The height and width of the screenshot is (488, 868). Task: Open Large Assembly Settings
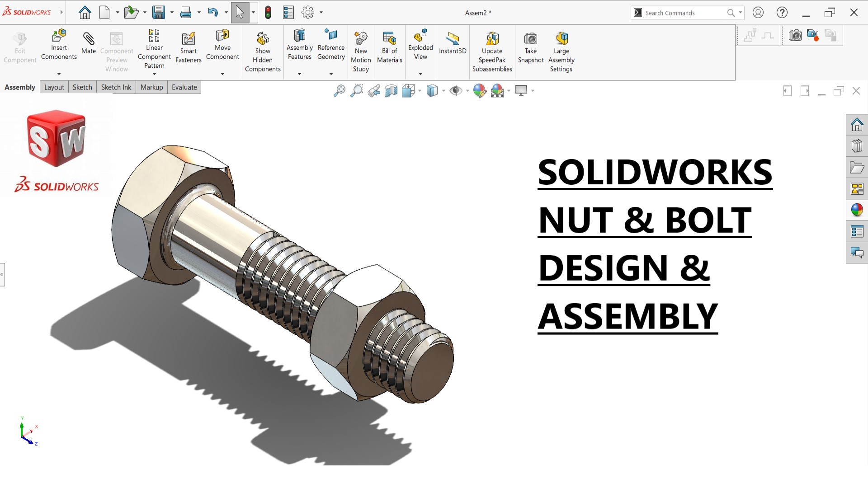(561, 39)
